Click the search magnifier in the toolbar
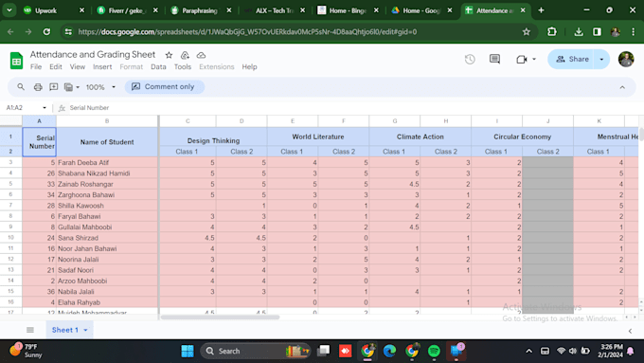The height and width of the screenshot is (363, 644). tap(21, 87)
